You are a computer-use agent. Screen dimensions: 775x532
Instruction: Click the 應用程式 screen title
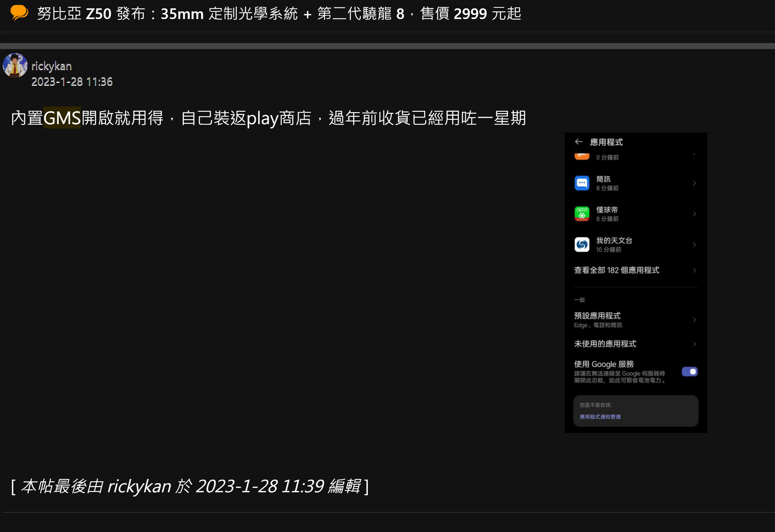[606, 142]
